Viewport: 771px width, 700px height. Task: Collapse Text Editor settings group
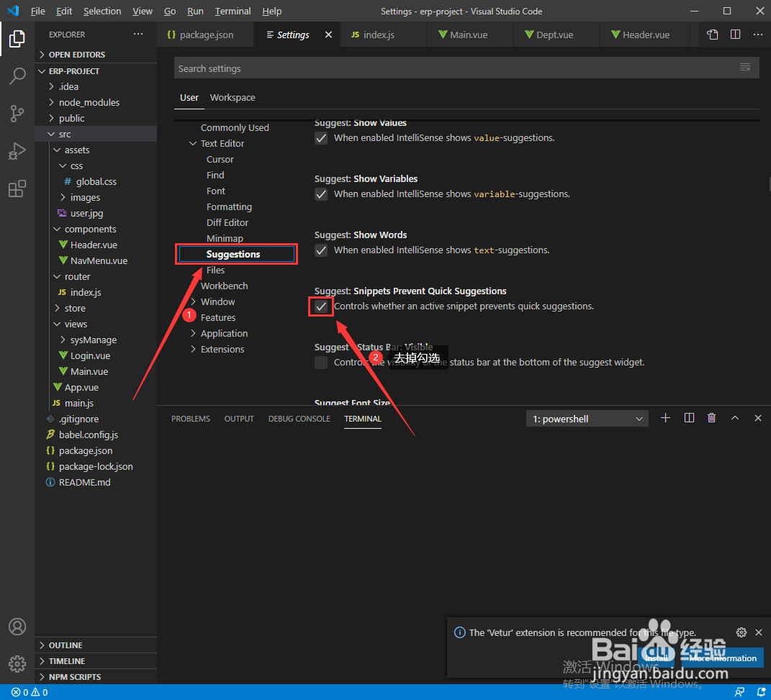click(x=193, y=143)
